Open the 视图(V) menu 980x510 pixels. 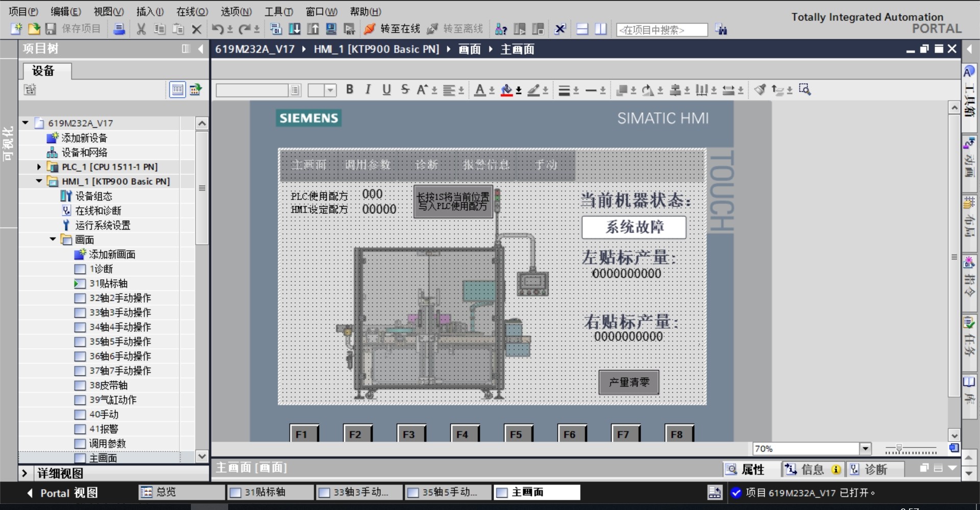tap(109, 11)
